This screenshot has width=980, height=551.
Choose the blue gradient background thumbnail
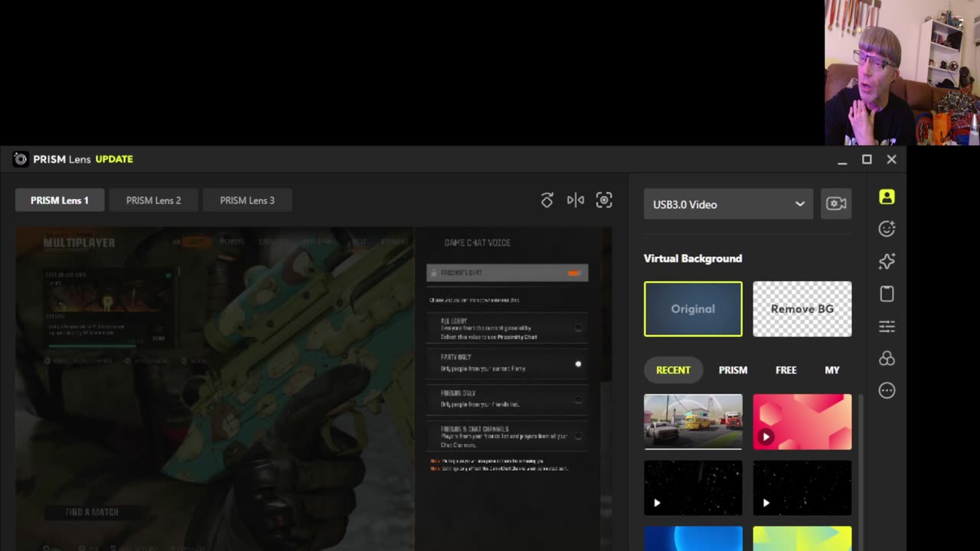693,538
